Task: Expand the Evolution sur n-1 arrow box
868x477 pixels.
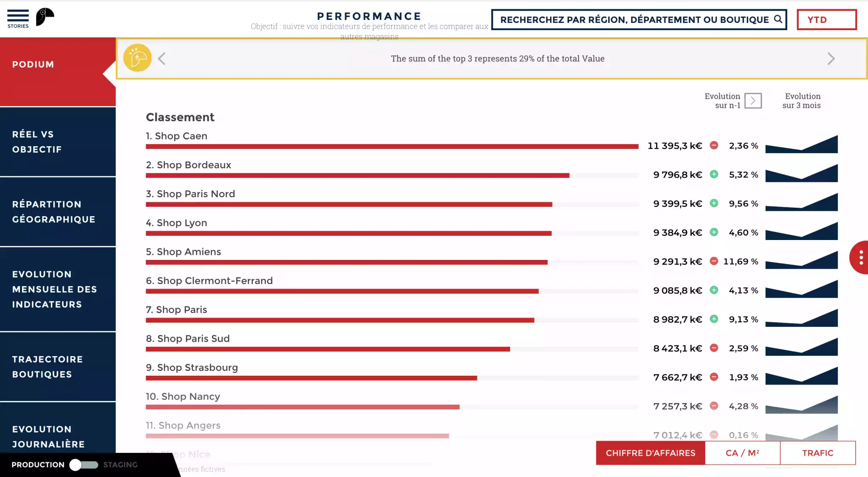Action: [753, 100]
